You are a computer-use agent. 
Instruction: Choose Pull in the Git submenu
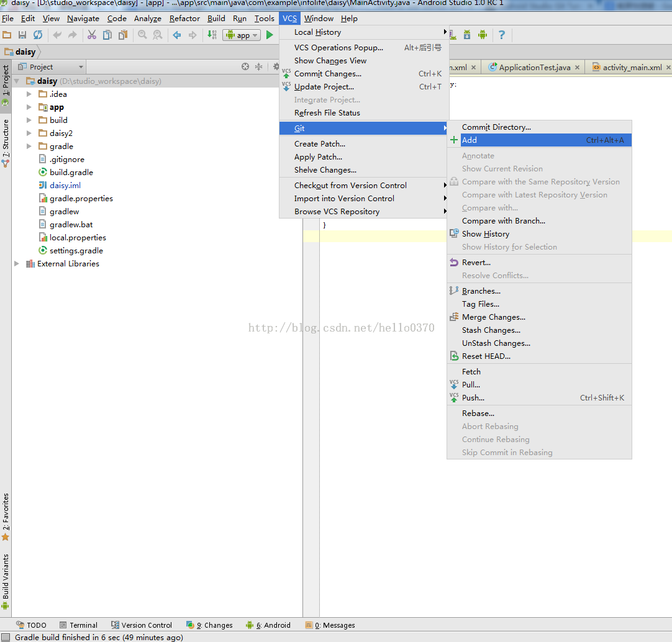pyautogui.click(x=540, y=385)
